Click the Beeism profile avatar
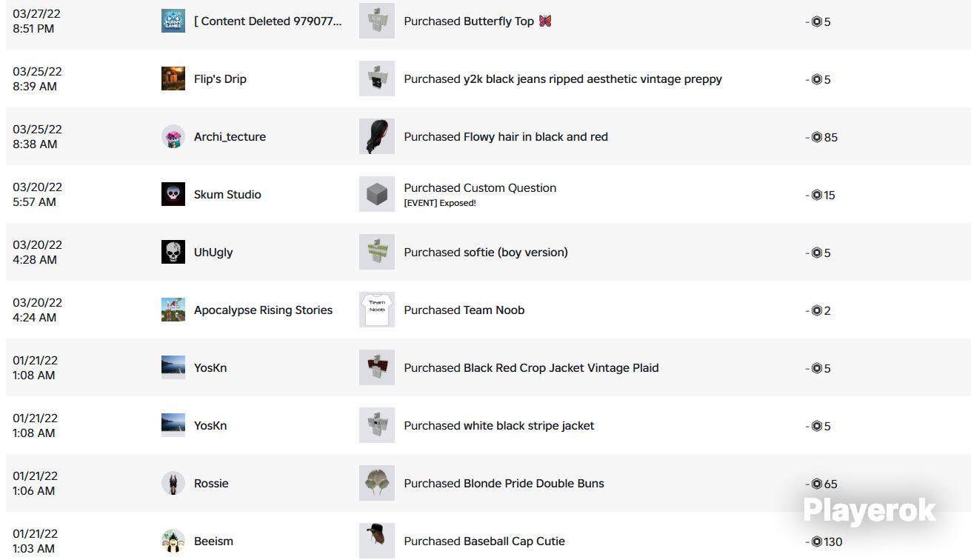The image size is (971, 560). coord(173,541)
